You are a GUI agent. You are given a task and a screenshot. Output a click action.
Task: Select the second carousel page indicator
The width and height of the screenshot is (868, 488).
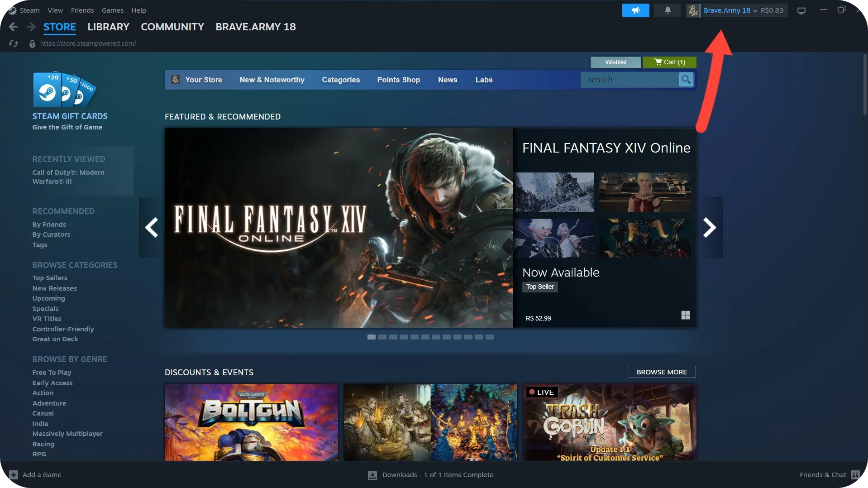(x=382, y=337)
